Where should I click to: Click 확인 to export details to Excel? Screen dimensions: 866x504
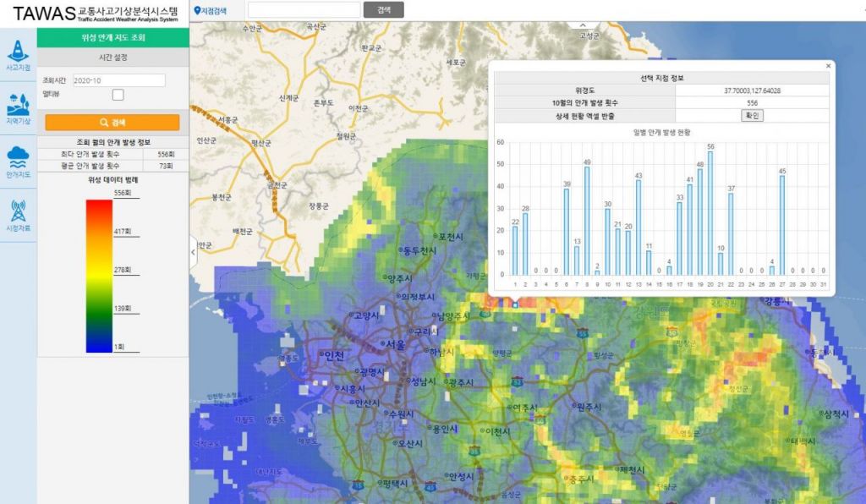tap(752, 115)
